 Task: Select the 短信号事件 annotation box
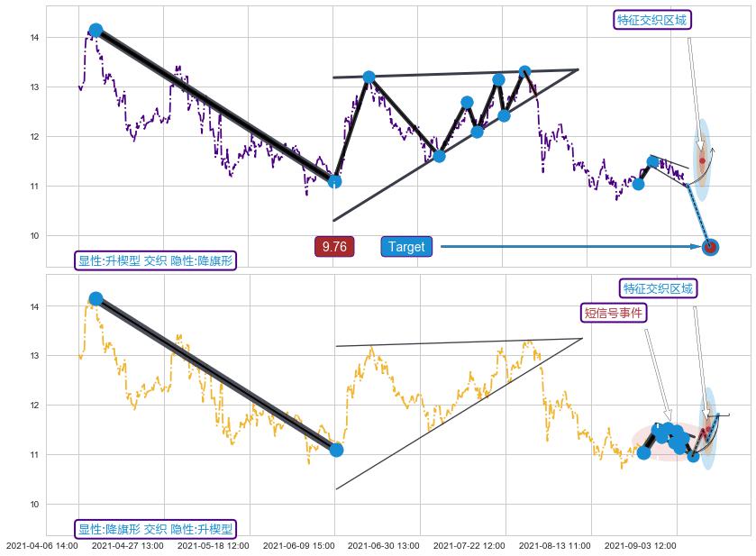pos(614,313)
